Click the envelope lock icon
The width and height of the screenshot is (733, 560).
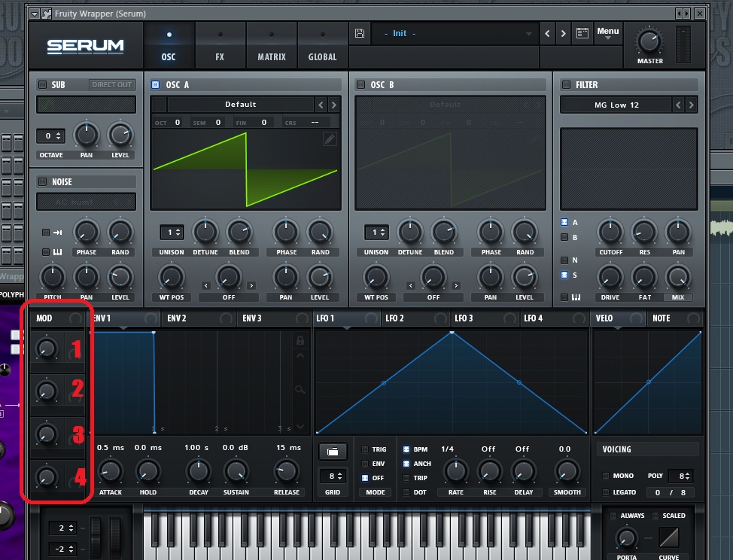(x=300, y=340)
